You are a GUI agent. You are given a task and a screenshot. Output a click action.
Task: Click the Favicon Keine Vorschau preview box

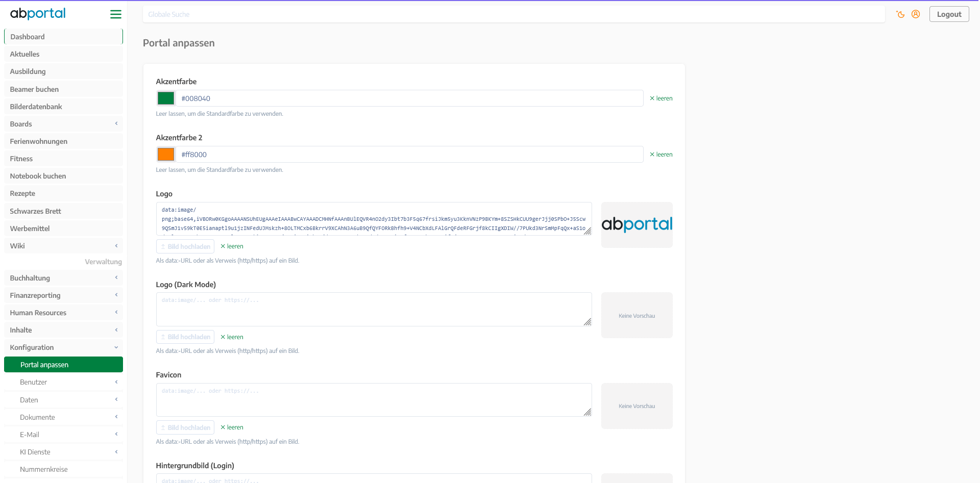(636, 406)
